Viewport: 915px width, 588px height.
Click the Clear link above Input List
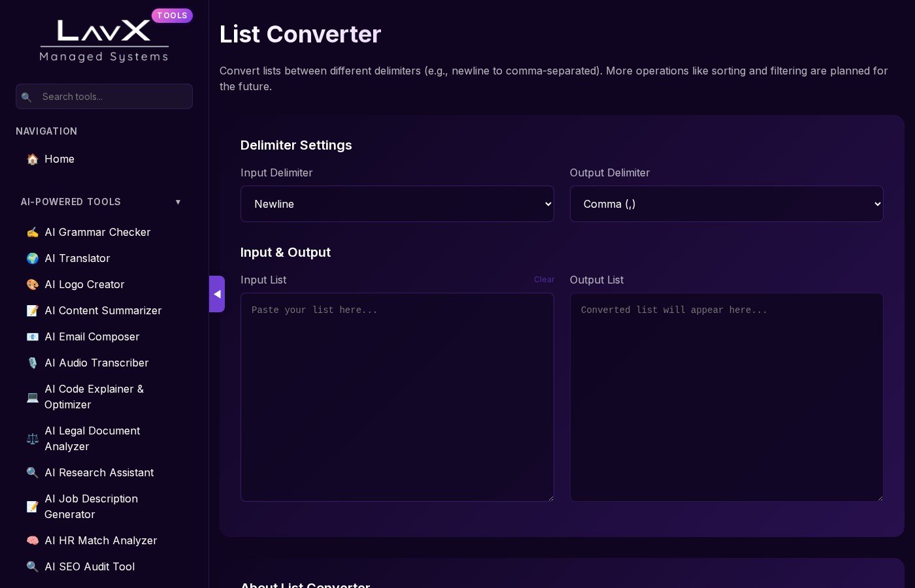[544, 280]
